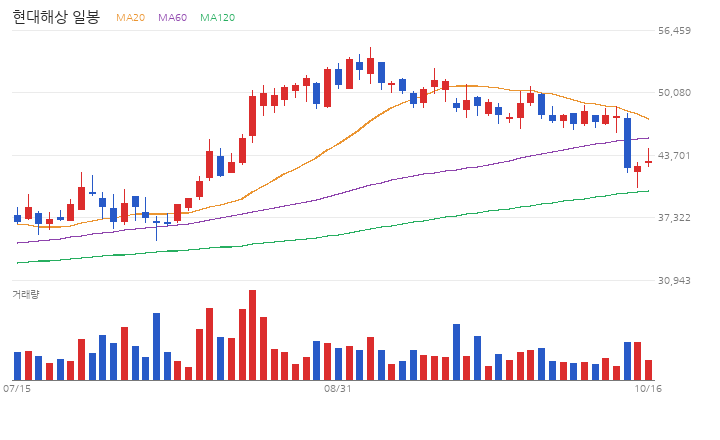Select the 30,943 price axis label
This screenshot has width=720, height=440.
(x=674, y=281)
